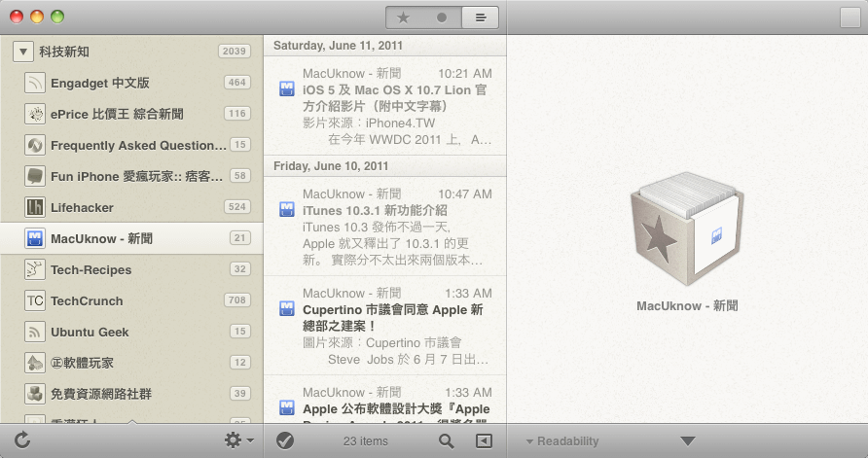Image resolution: width=868 pixels, height=458 pixels.
Task: Click MacUknow icon beside iTunes 10.3.1 article
Action: (287, 210)
